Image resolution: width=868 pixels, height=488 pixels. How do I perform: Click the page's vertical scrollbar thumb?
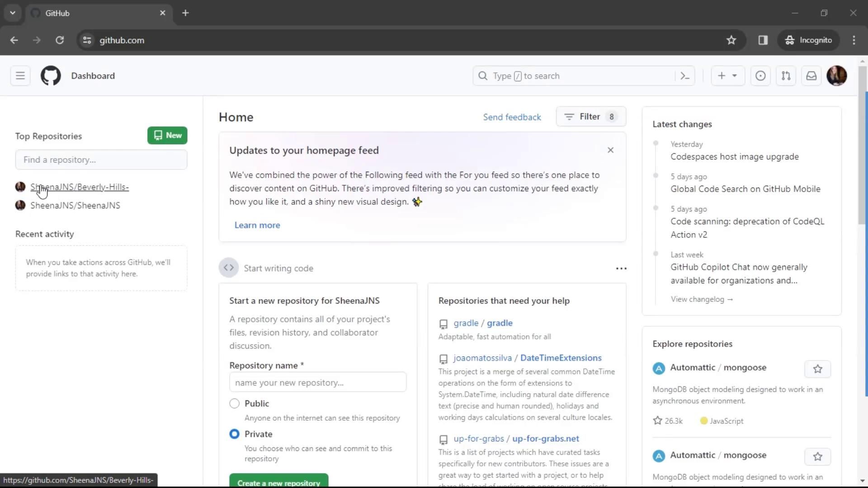point(862,145)
